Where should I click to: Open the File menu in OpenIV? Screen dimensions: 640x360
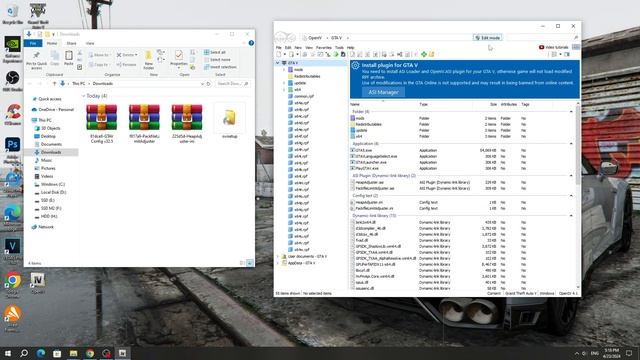[279, 48]
